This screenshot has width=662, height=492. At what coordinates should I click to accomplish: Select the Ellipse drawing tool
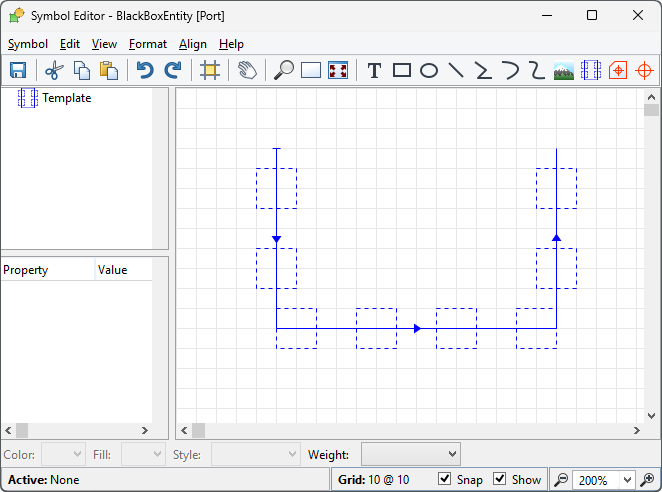pos(429,71)
